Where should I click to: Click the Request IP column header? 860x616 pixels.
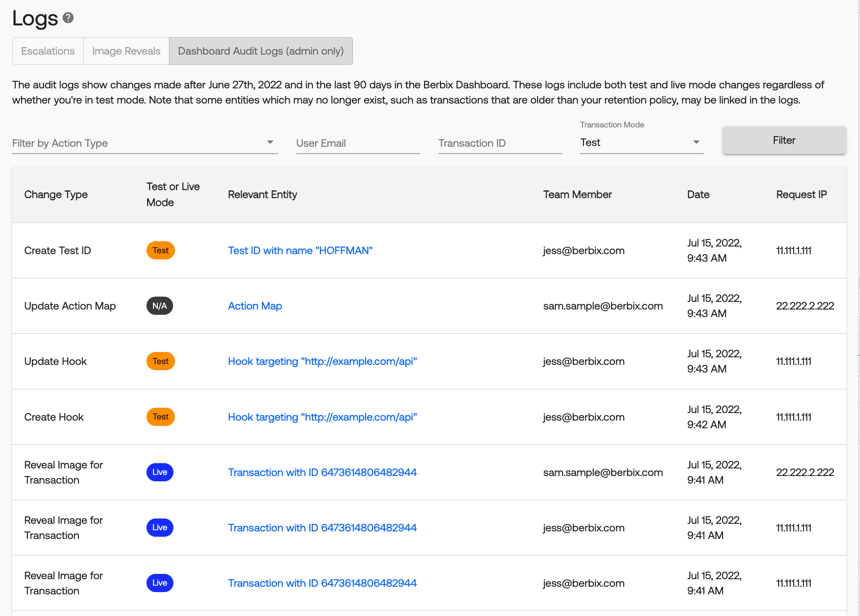[x=801, y=194]
